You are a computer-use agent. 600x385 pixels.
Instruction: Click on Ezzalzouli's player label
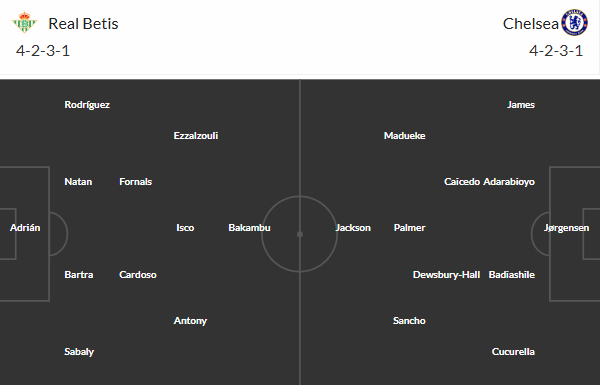tap(196, 135)
